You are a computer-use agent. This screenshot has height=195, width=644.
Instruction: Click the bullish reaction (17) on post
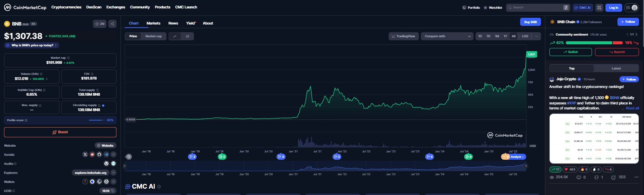pyautogui.click(x=555, y=169)
